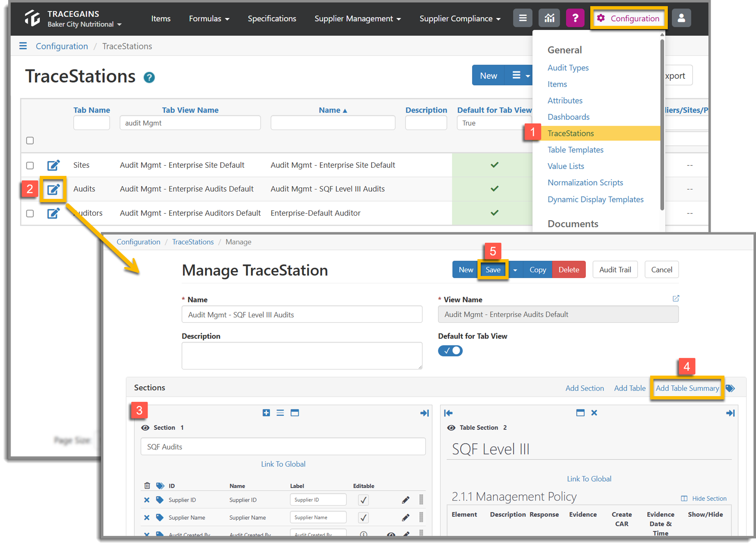Edit Supplier ID field with pencil icon

pos(406,500)
